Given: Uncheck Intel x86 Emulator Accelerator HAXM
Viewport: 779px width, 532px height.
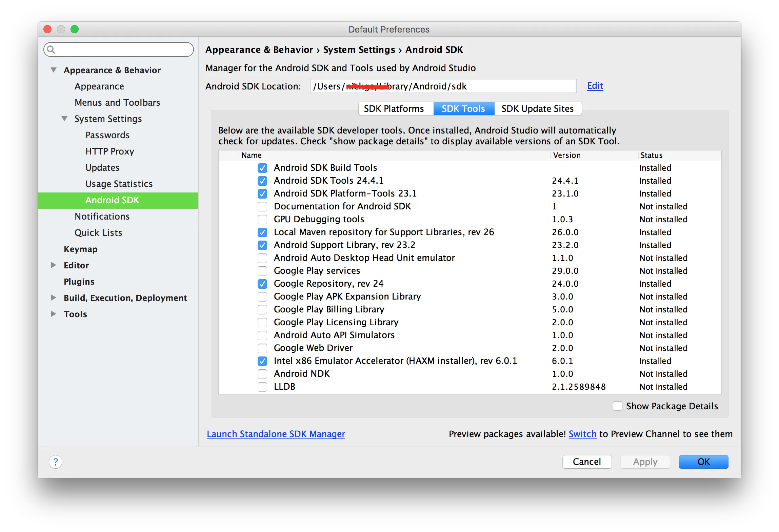Looking at the screenshot, I should tap(262, 361).
